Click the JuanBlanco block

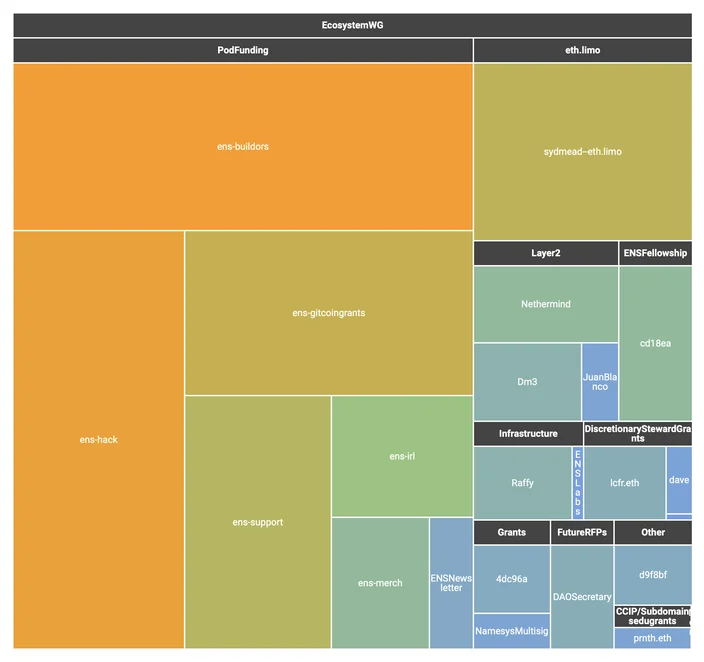click(x=600, y=382)
